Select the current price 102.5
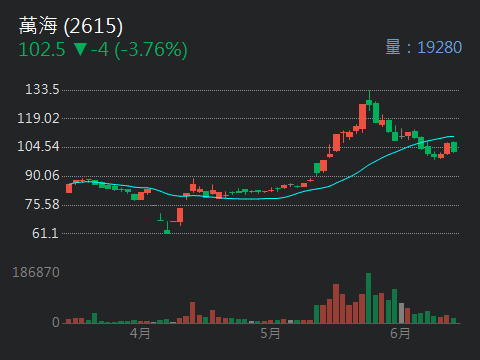 [42, 50]
